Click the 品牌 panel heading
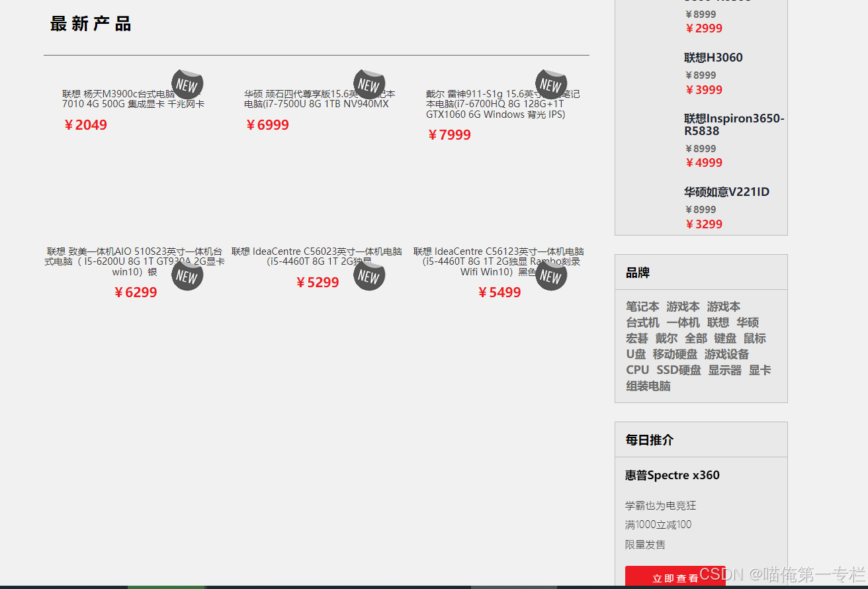Screen dimensions: 868x589 (x=638, y=273)
